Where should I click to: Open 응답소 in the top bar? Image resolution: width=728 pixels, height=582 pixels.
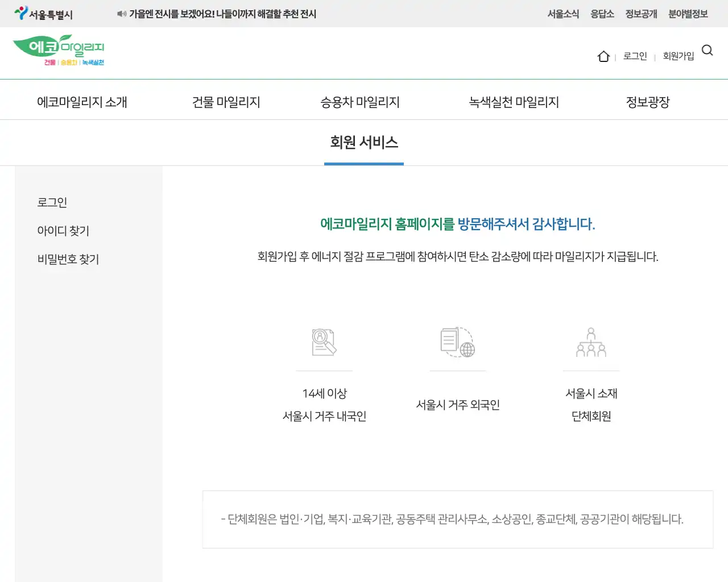pos(602,14)
